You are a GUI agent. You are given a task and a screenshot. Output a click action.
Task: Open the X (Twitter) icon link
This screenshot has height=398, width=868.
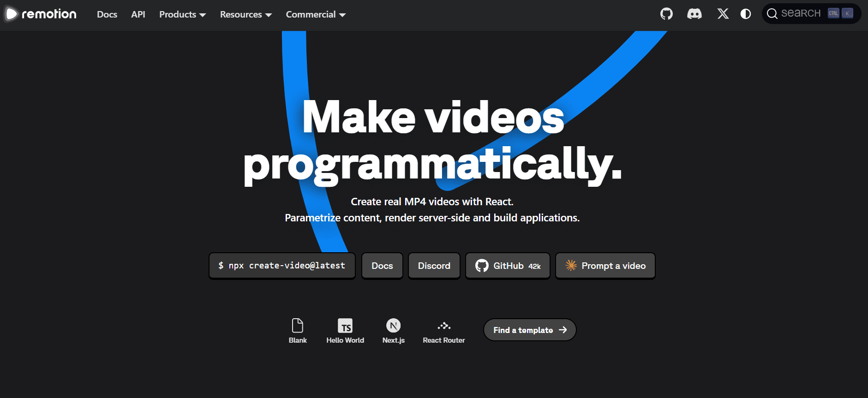723,14
